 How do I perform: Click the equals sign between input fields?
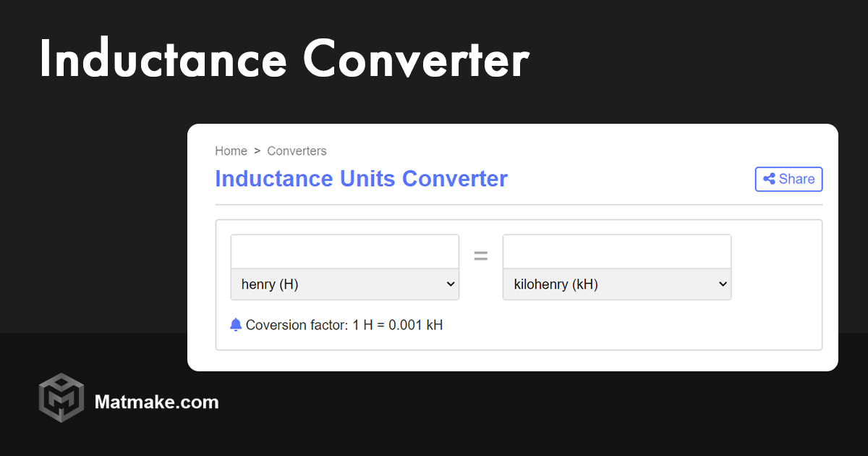click(480, 256)
